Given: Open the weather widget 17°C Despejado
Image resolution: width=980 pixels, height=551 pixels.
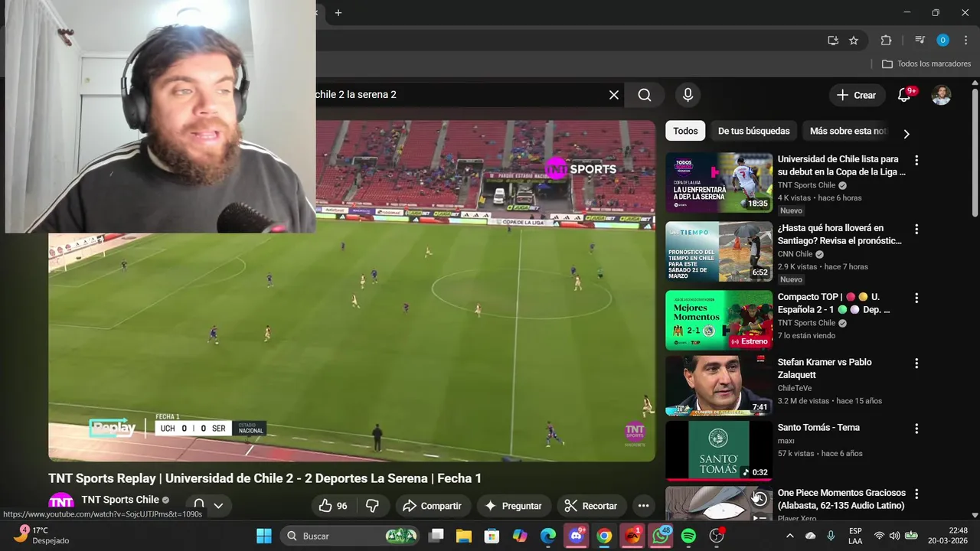Looking at the screenshot, I should (42, 535).
